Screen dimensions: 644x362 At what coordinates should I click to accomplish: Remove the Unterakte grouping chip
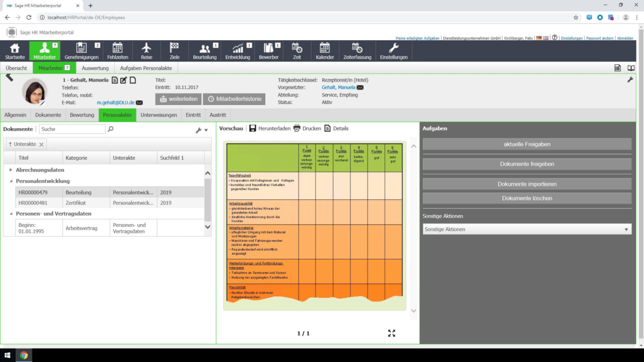pyautogui.click(x=41, y=144)
